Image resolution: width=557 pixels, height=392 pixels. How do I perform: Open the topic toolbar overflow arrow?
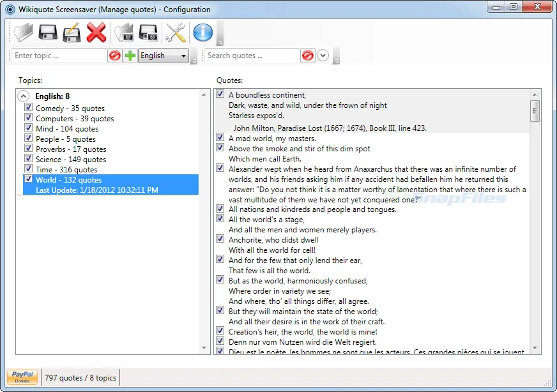tap(194, 56)
